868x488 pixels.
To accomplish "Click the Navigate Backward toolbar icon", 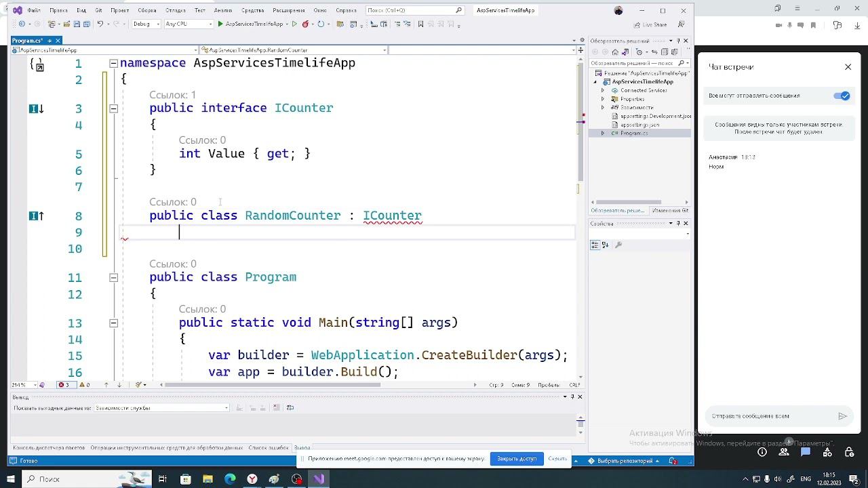I will tap(22, 24).
